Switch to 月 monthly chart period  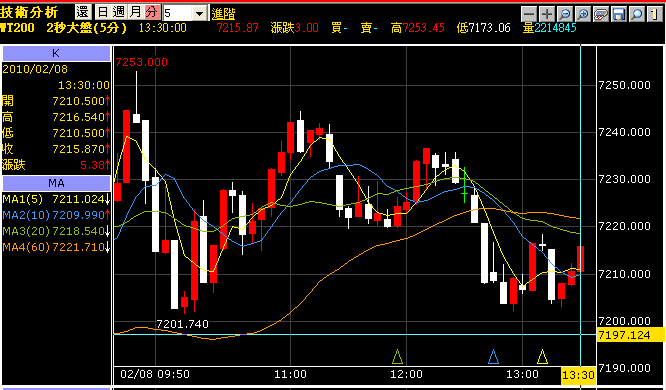pos(135,12)
